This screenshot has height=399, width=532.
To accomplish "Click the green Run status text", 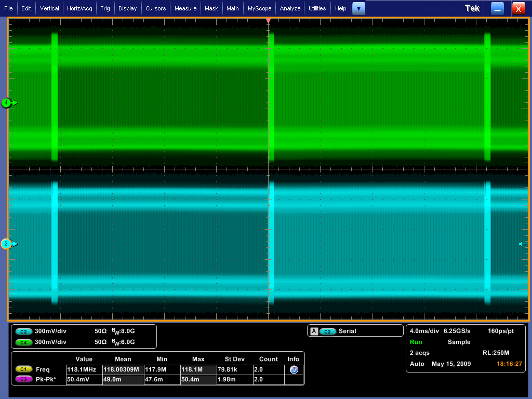I will pyautogui.click(x=416, y=342).
